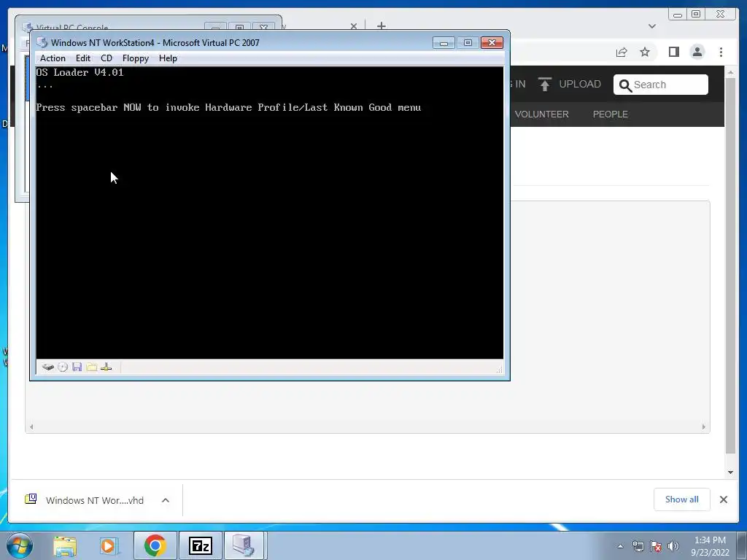
Task: Open the Edit menu in Virtual PC
Action: pos(83,58)
